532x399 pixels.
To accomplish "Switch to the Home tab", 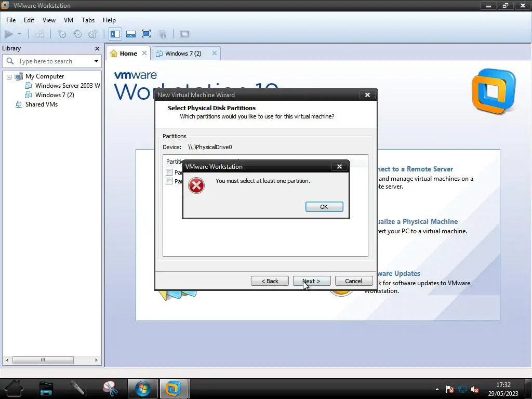I will [x=128, y=54].
